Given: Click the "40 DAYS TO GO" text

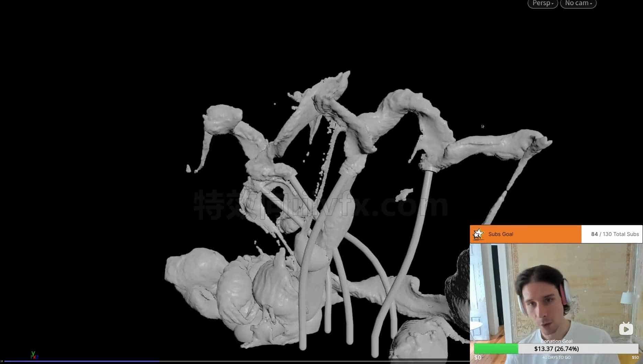Looking at the screenshot, I should [556, 357].
